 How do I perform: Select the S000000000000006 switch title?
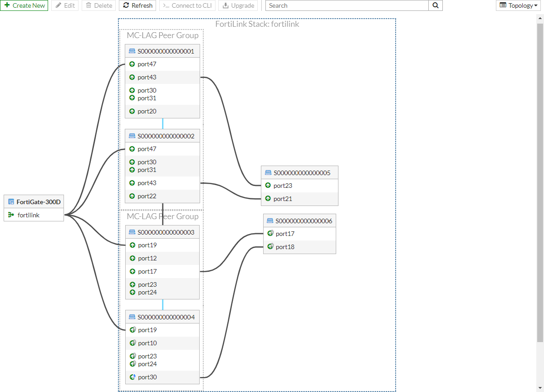pyautogui.click(x=304, y=221)
